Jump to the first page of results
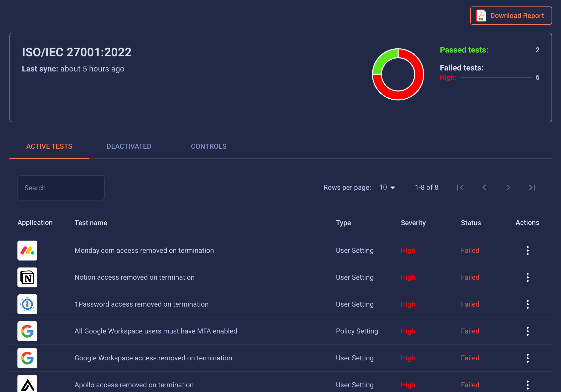 click(460, 188)
